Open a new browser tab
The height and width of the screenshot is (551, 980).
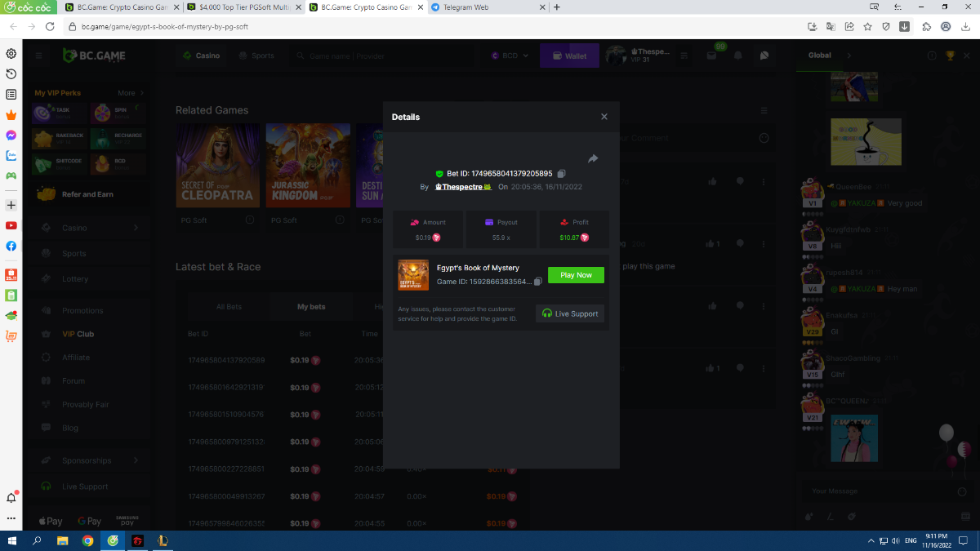(x=557, y=7)
